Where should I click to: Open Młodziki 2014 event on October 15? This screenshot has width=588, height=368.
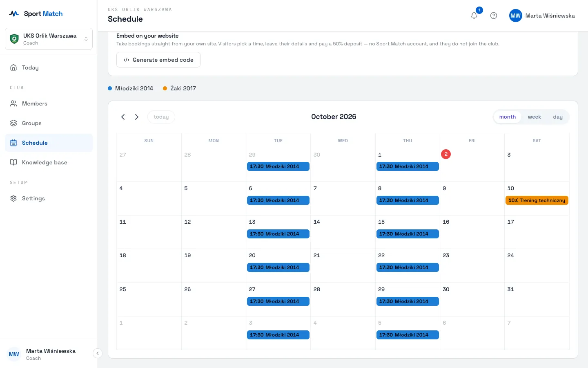coord(408,234)
